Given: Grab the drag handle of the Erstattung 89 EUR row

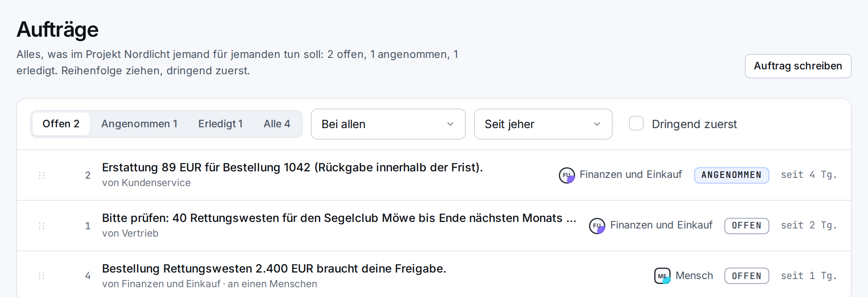Looking at the screenshot, I should (x=42, y=175).
